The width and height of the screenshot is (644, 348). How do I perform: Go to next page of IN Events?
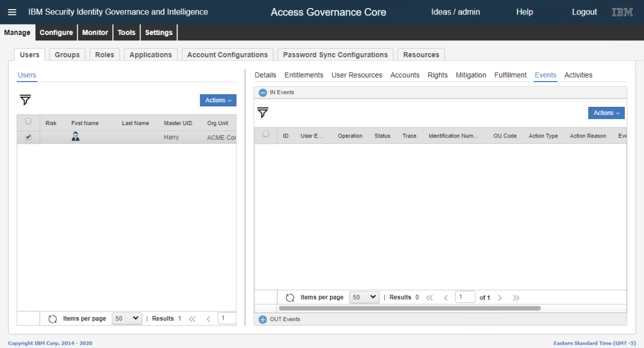500,298
